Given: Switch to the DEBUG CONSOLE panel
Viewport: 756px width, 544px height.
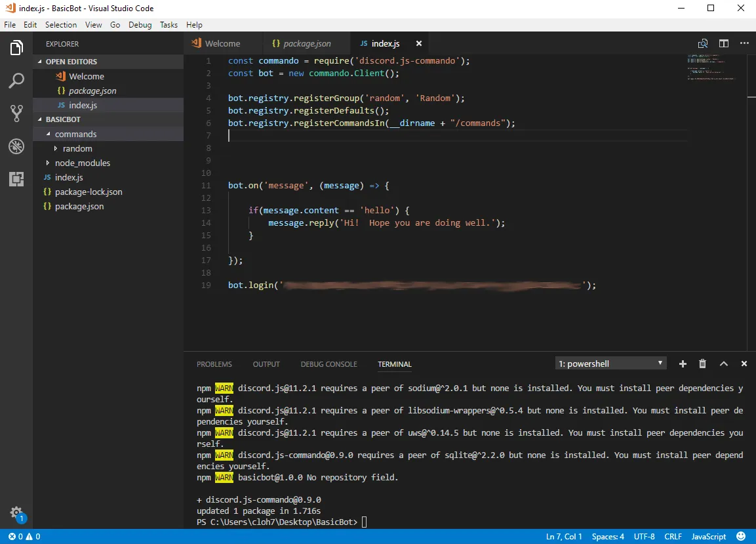Looking at the screenshot, I should click(328, 364).
